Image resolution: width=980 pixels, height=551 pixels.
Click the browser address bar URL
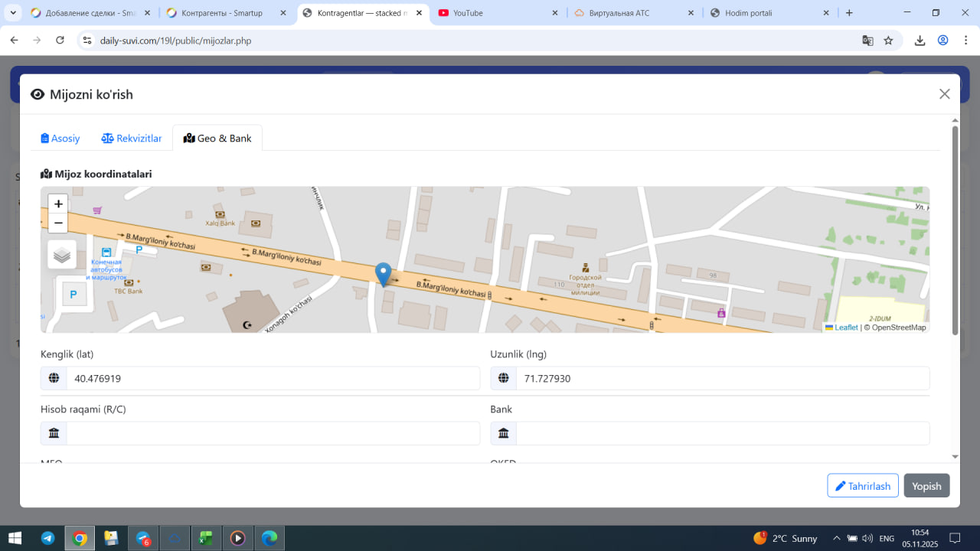[x=175, y=41]
